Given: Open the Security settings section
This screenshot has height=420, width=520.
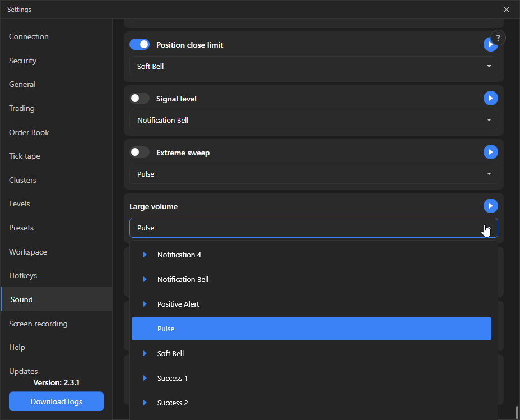Looking at the screenshot, I should pyautogui.click(x=57, y=61).
